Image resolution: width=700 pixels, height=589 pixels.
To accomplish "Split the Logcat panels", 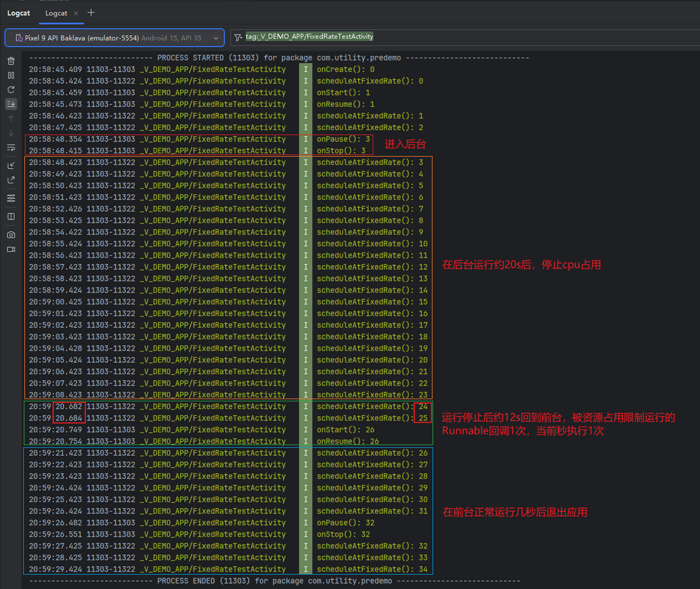I will coord(11,217).
